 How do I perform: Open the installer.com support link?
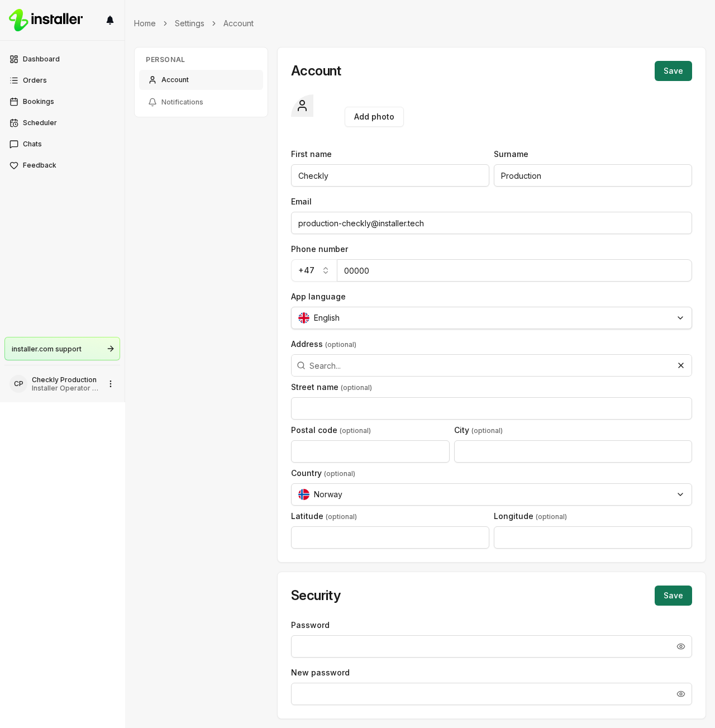point(63,349)
